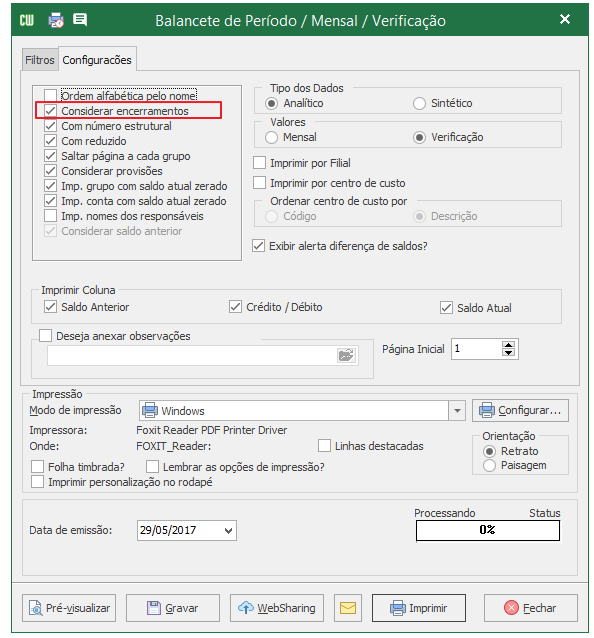Image resolution: width=594 pixels, height=638 pixels.
Task: Switch to the Filtros tab
Action: [x=39, y=60]
